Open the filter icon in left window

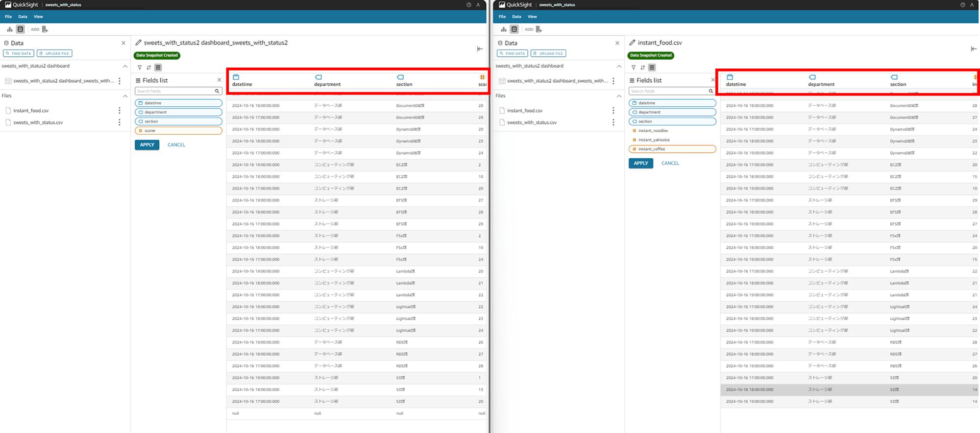click(x=140, y=68)
